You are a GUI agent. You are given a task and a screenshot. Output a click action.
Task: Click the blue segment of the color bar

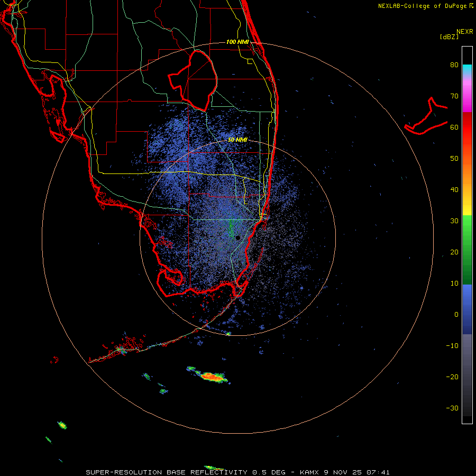click(x=467, y=309)
